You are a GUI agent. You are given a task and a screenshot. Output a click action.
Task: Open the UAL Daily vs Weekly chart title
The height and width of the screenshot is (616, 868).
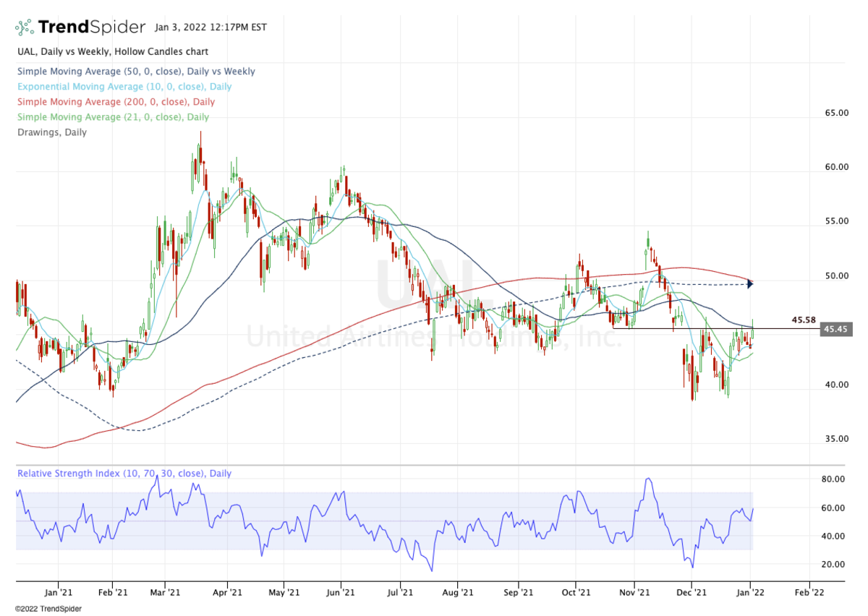pyautogui.click(x=112, y=52)
